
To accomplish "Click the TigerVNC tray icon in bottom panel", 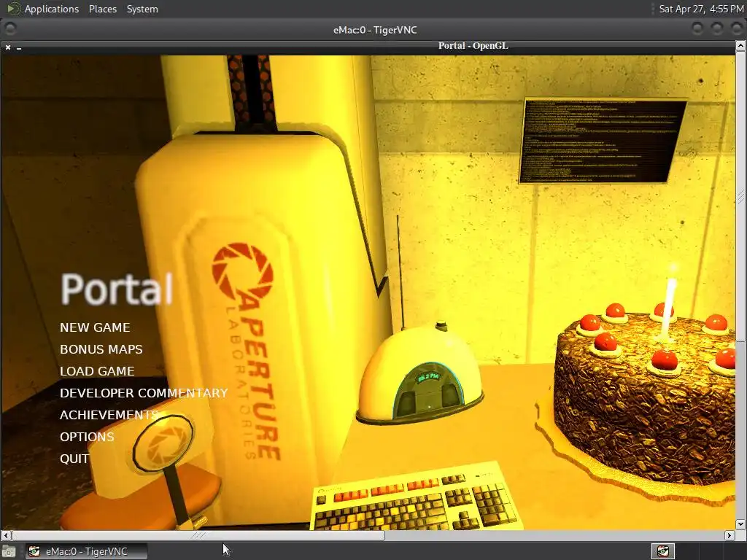I will pos(663,551).
